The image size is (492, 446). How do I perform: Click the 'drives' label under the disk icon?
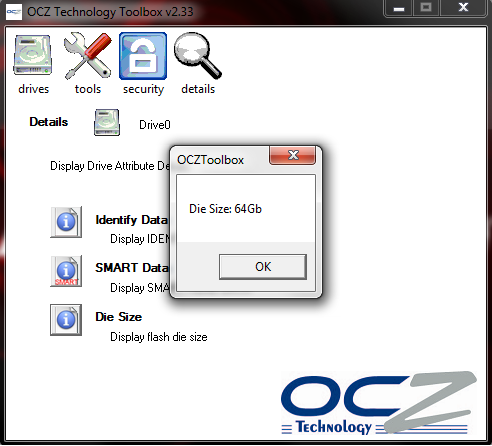tap(33, 89)
